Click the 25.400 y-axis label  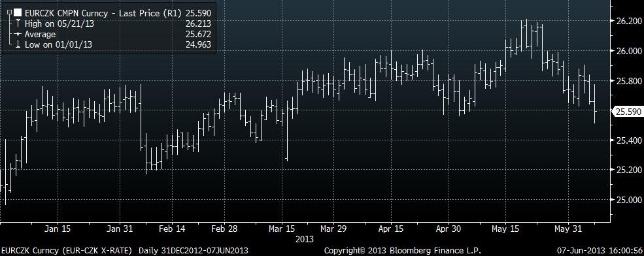pos(628,140)
